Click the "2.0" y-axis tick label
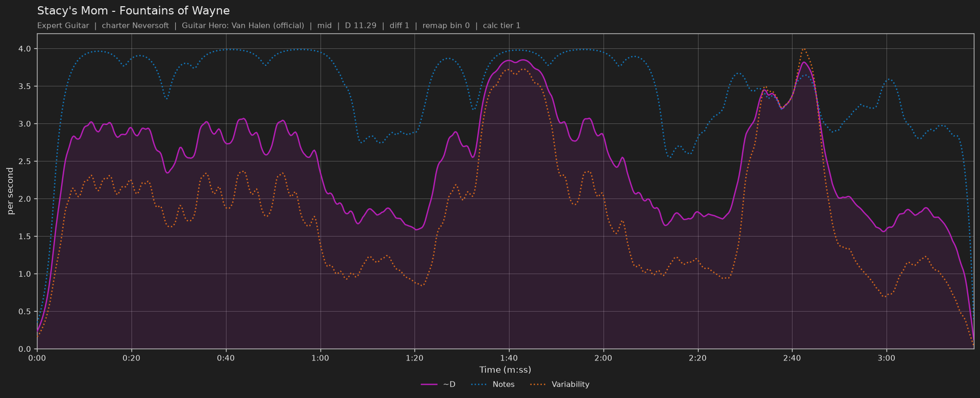 25,199
